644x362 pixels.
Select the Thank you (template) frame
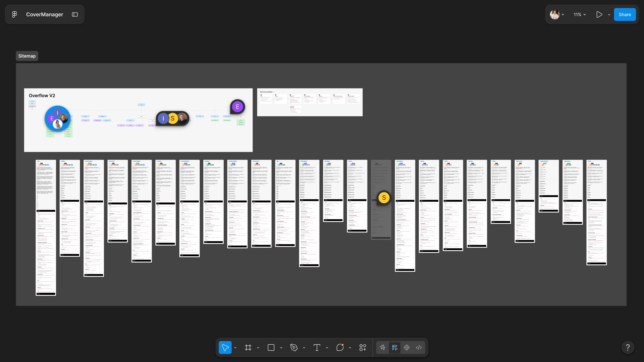[x=549, y=186]
